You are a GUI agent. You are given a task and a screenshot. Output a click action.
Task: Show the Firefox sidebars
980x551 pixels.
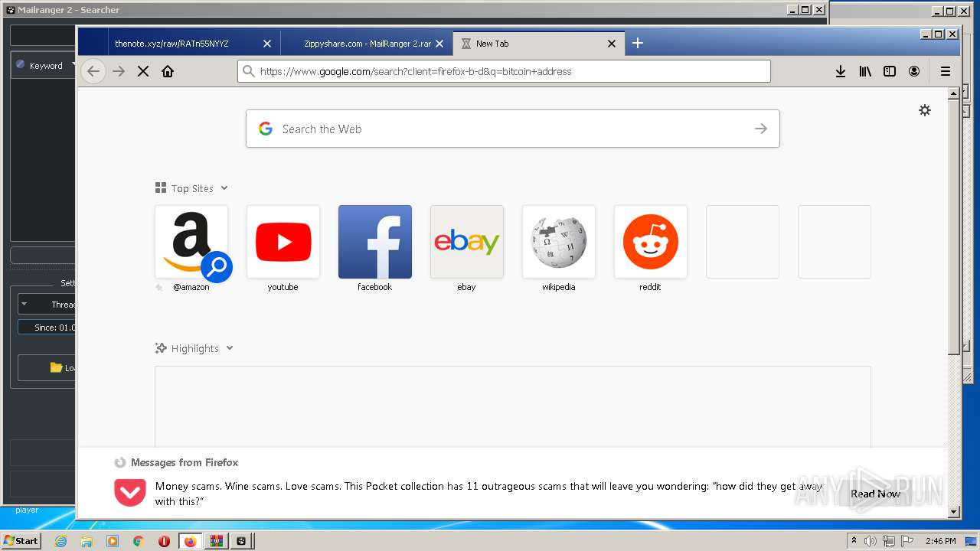point(890,71)
